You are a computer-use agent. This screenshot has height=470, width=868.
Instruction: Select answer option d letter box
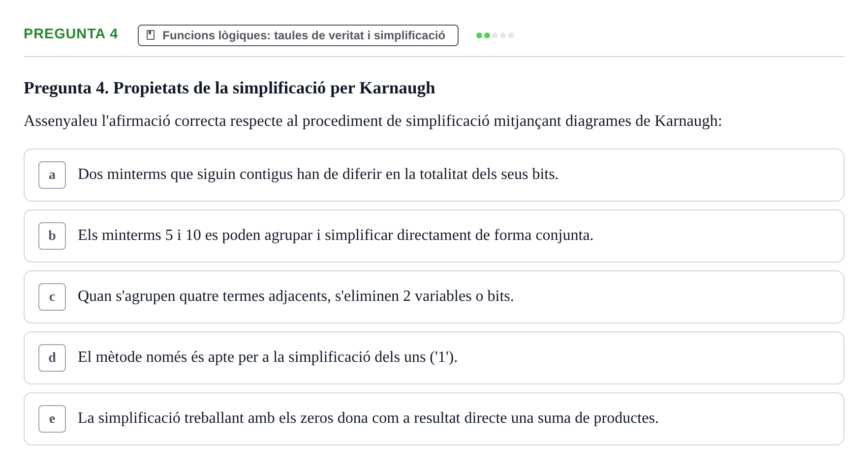click(52, 358)
